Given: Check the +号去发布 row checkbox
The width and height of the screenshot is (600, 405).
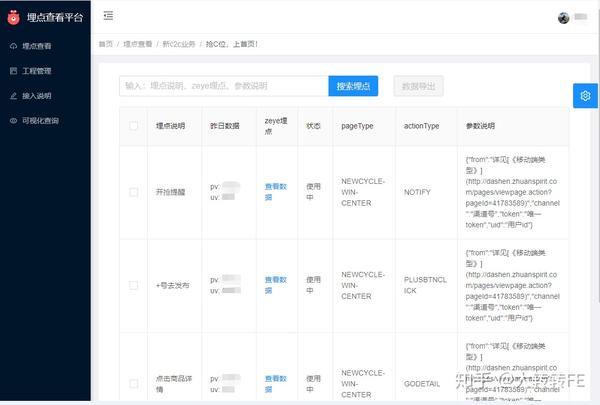Looking at the screenshot, I should (134, 285).
